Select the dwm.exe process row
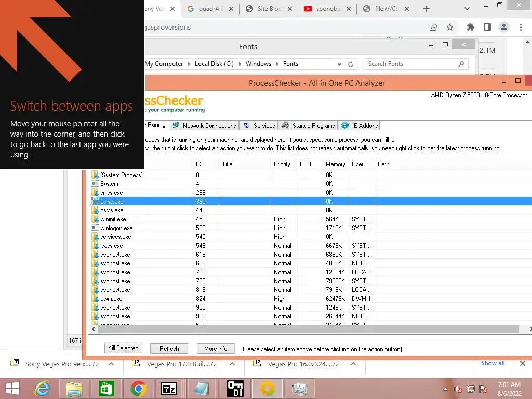This screenshot has height=399, width=532. pyautogui.click(x=311, y=299)
